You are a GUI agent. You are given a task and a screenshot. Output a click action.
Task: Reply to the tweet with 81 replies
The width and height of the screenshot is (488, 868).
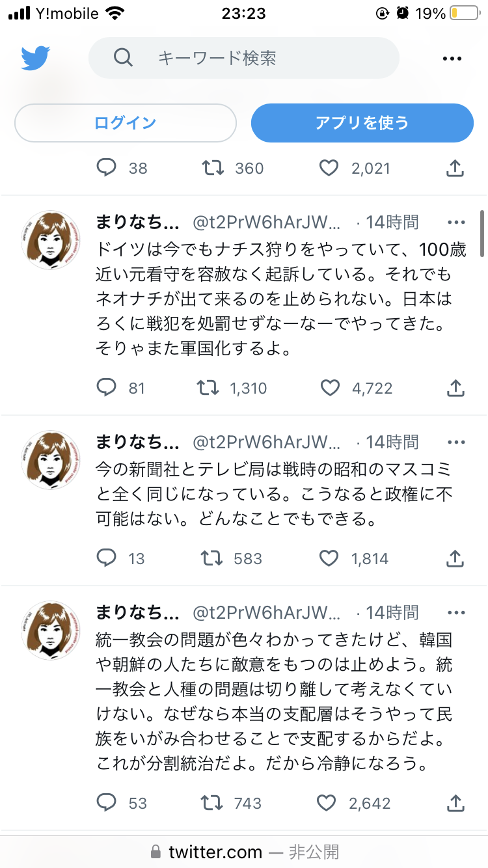pyautogui.click(x=106, y=388)
